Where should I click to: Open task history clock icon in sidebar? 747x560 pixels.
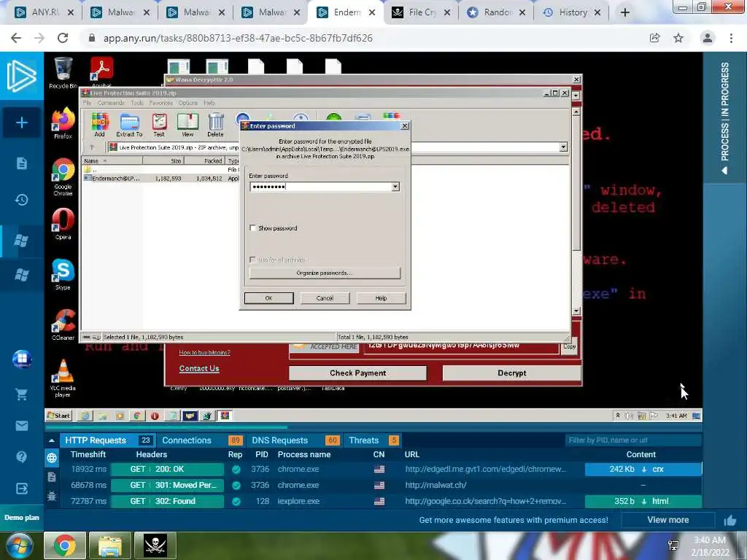tap(21, 200)
